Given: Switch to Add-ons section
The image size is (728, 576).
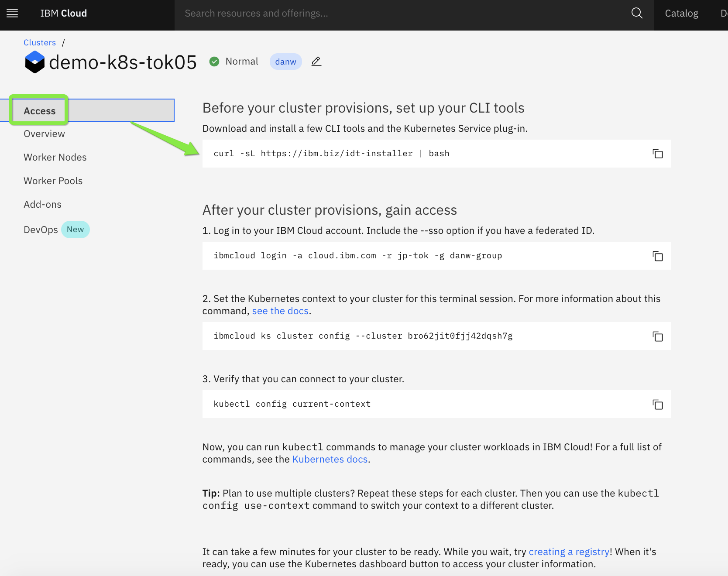Looking at the screenshot, I should [42, 205].
